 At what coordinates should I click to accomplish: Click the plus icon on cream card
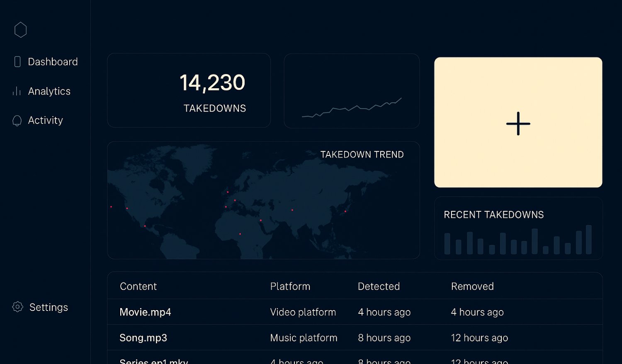(518, 124)
